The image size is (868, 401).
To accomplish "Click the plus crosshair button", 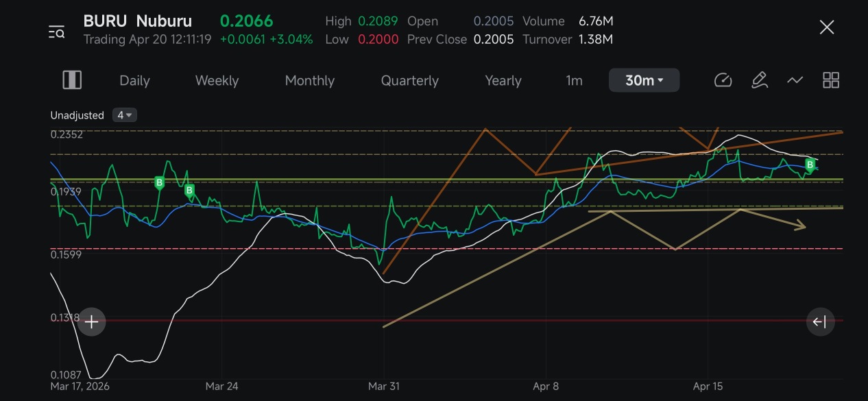I will tap(92, 321).
